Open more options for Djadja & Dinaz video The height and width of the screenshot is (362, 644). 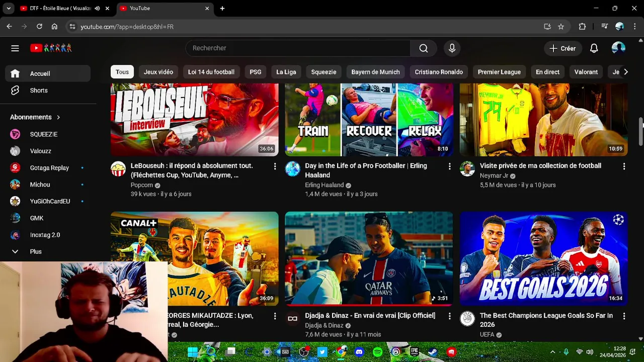tap(449, 316)
